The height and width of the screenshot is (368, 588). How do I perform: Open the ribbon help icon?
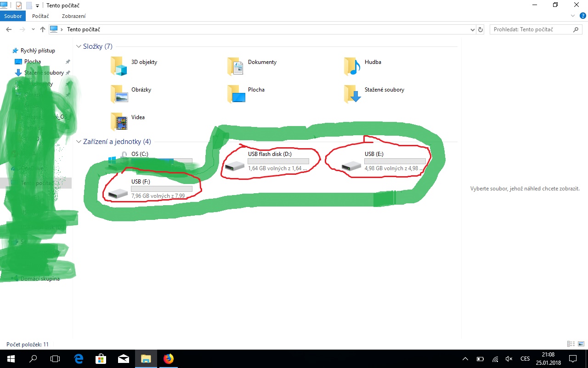pos(582,16)
